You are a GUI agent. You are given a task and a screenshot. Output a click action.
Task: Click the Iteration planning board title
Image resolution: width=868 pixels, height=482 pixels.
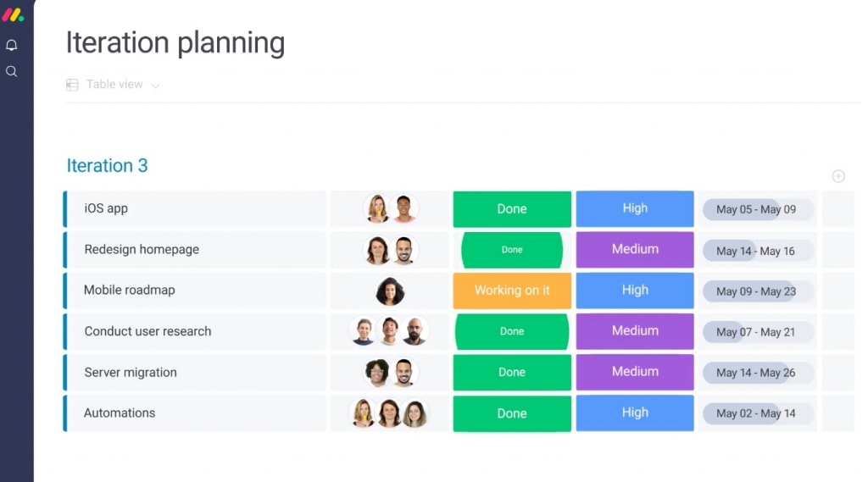coord(175,42)
